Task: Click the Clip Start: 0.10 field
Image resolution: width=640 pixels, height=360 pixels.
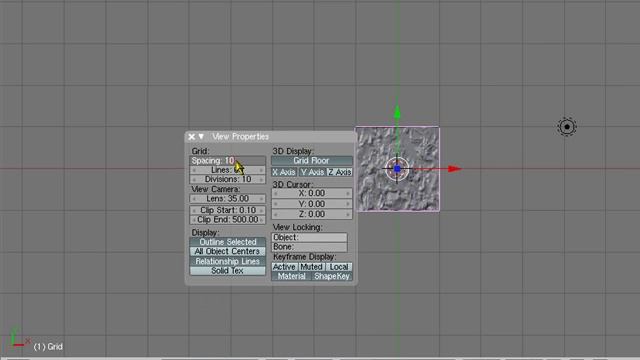Action: click(x=227, y=210)
